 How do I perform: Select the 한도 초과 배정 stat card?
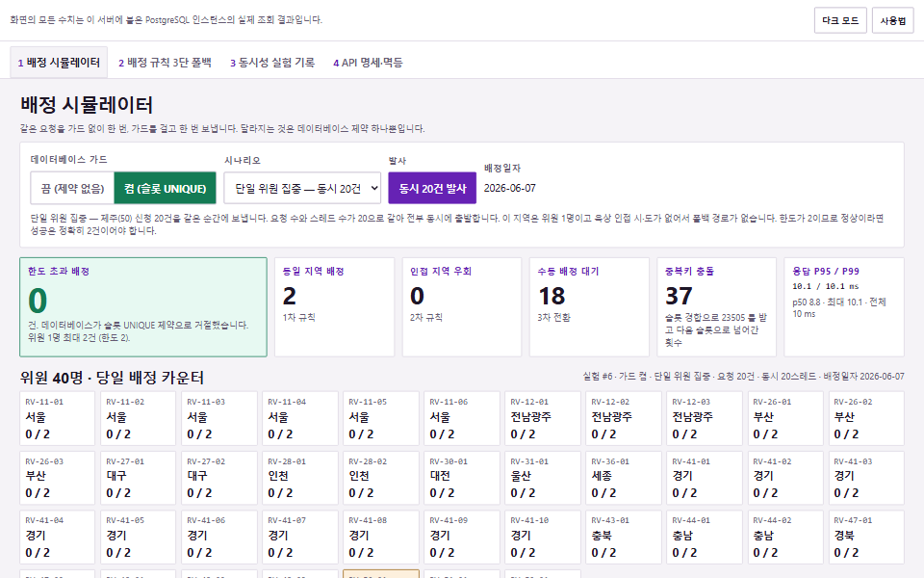(143, 307)
